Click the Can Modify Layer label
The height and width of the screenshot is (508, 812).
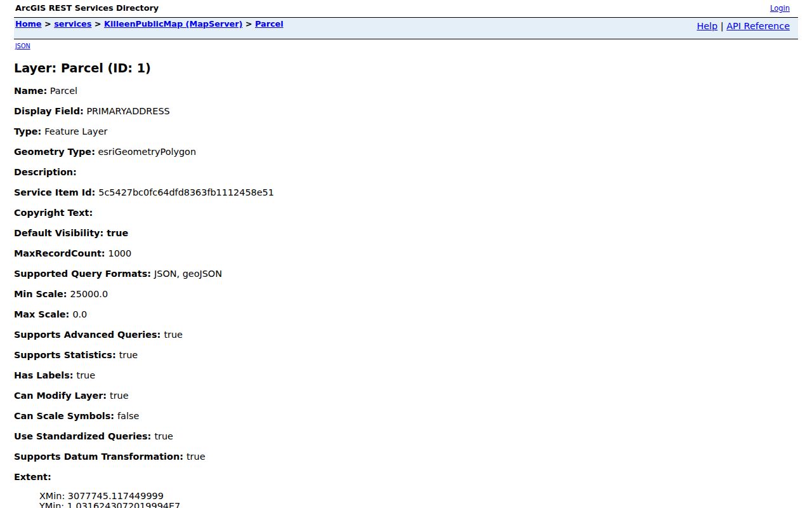point(60,396)
